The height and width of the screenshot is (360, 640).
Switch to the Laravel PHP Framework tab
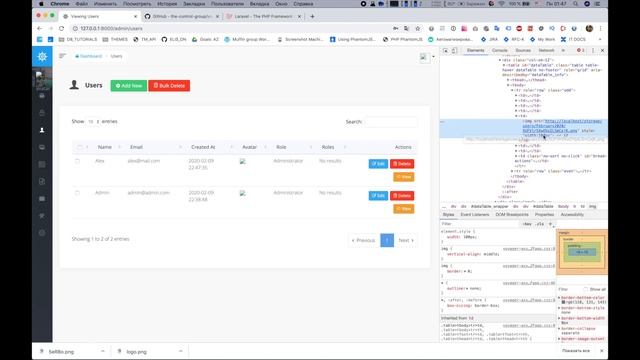263,16
